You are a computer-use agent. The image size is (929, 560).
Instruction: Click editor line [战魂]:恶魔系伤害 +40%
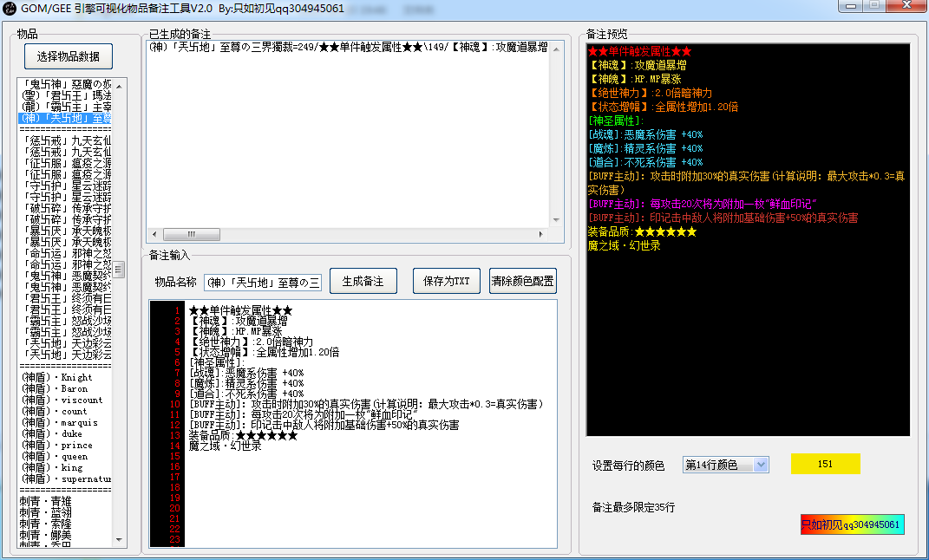[x=246, y=373]
